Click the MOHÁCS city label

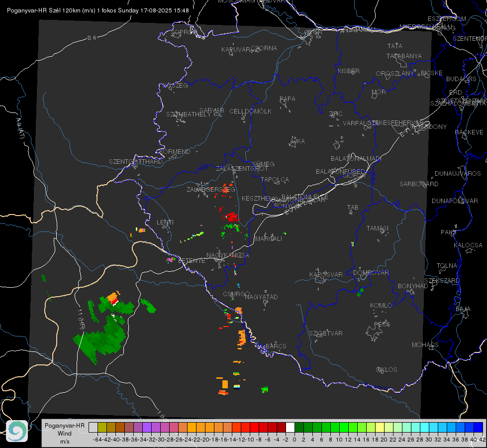pyautogui.click(x=425, y=345)
